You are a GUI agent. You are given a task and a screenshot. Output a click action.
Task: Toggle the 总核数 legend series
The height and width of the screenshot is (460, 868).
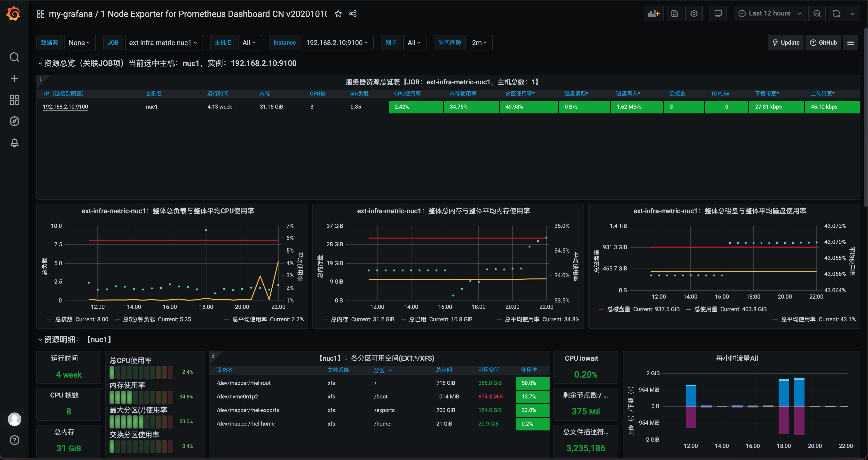tap(64, 319)
